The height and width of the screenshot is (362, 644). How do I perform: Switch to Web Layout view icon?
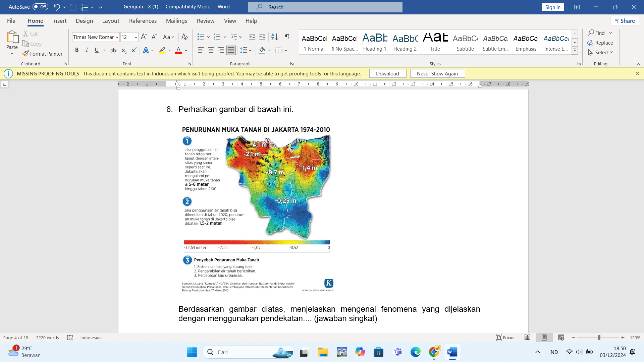[x=561, y=338]
